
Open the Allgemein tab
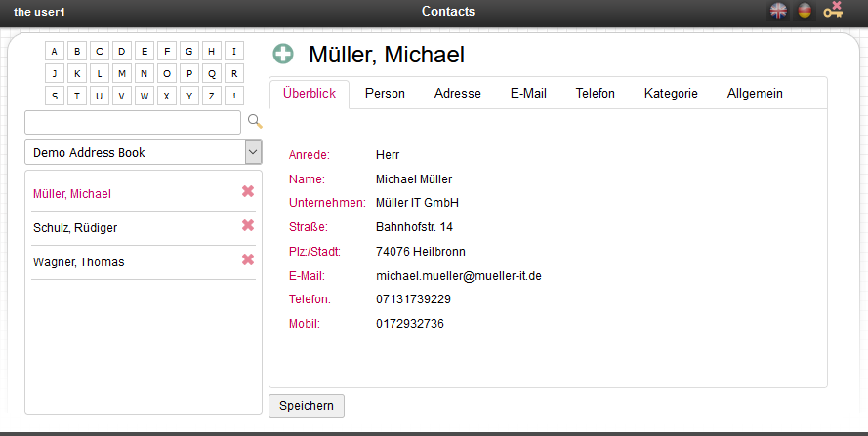pyautogui.click(x=755, y=93)
